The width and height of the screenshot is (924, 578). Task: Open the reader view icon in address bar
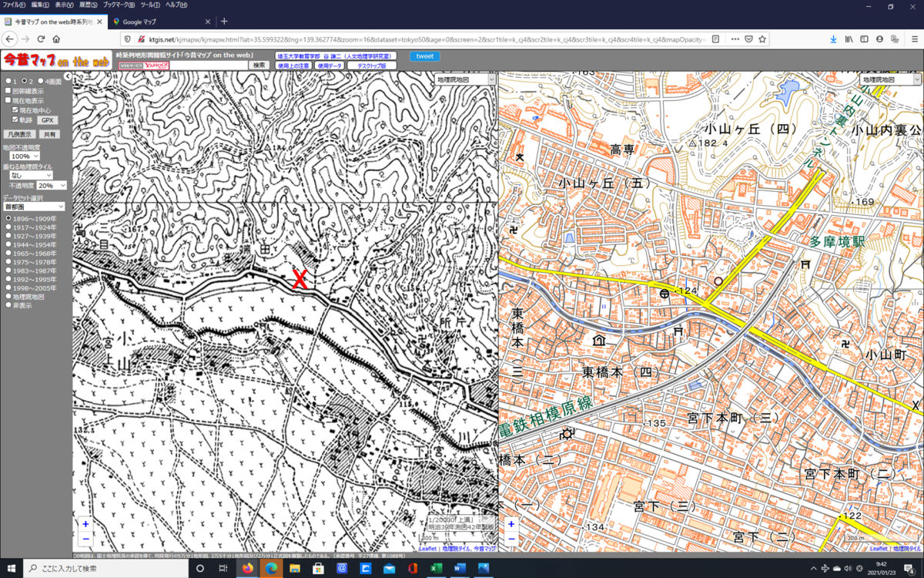click(x=716, y=39)
